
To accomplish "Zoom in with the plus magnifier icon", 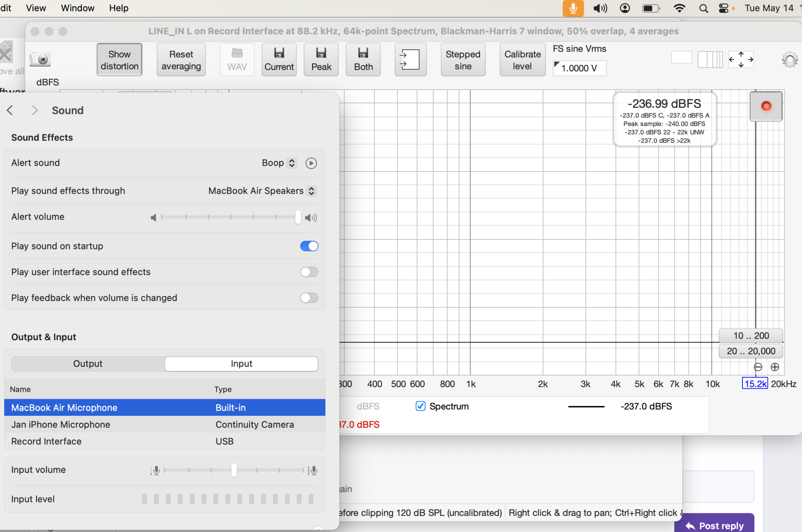I will (x=775, y=367).
